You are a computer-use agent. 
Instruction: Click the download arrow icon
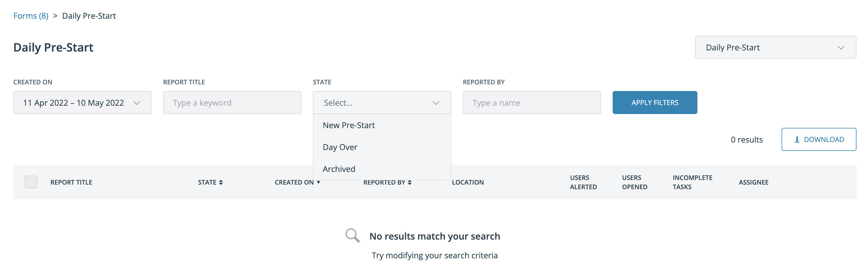tap(797, 139)
